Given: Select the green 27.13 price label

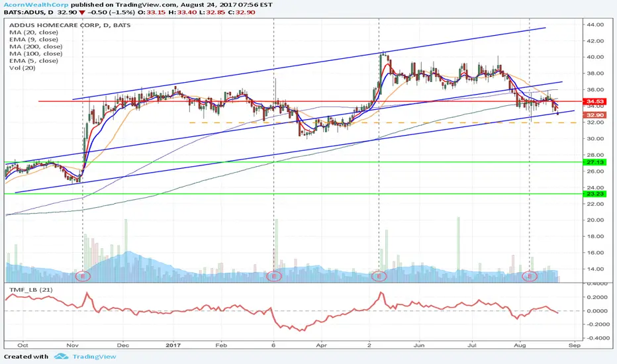Looking at the screenshot, I should 595,162.
